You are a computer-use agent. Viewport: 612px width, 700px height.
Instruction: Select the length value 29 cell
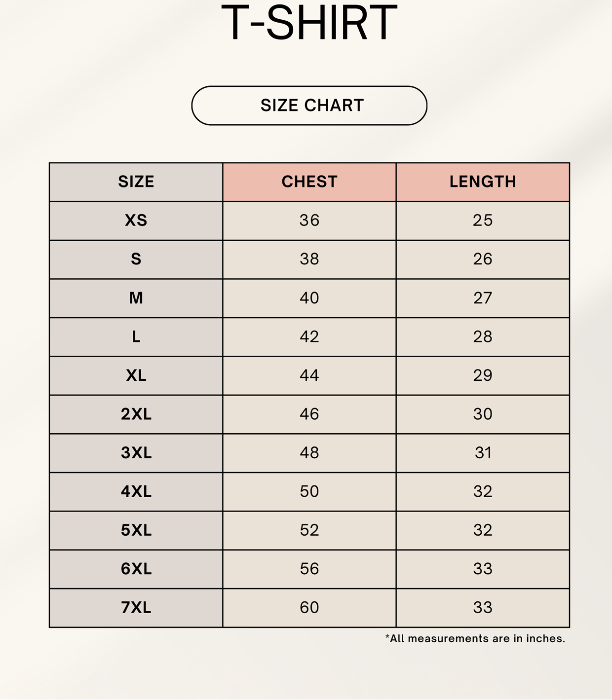(483, 375)
